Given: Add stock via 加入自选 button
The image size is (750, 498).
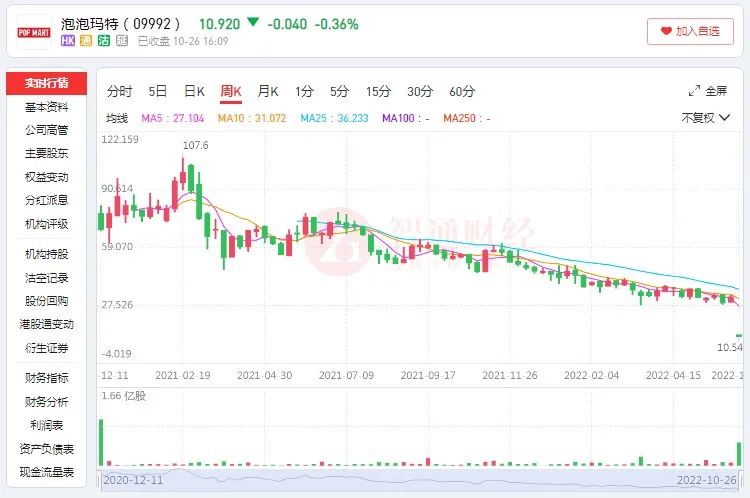Looking at the screenshot, I should 690,32.
